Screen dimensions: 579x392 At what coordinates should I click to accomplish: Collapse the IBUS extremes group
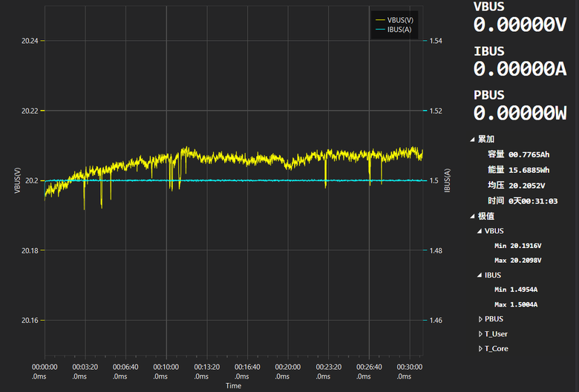480,275
